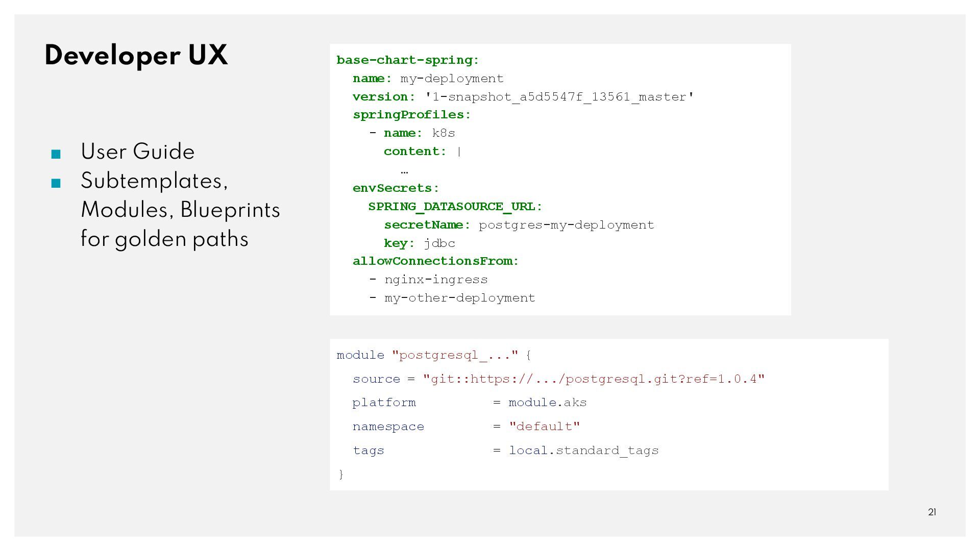Click the 'User Guide' bullet text
The width and height of the screenshot is (980, 551).
pos(137,152)
